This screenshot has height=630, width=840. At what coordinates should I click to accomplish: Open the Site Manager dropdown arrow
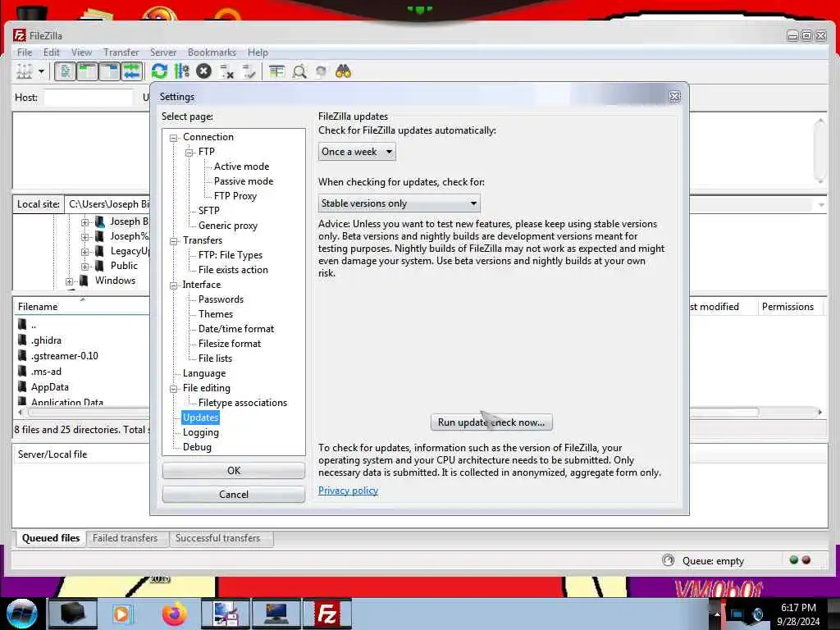point(41,71)
